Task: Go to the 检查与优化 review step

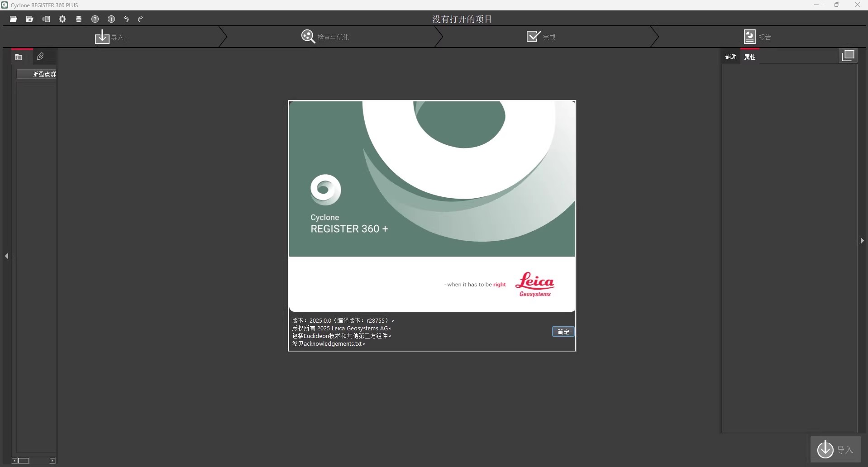Action: (325, 37)
